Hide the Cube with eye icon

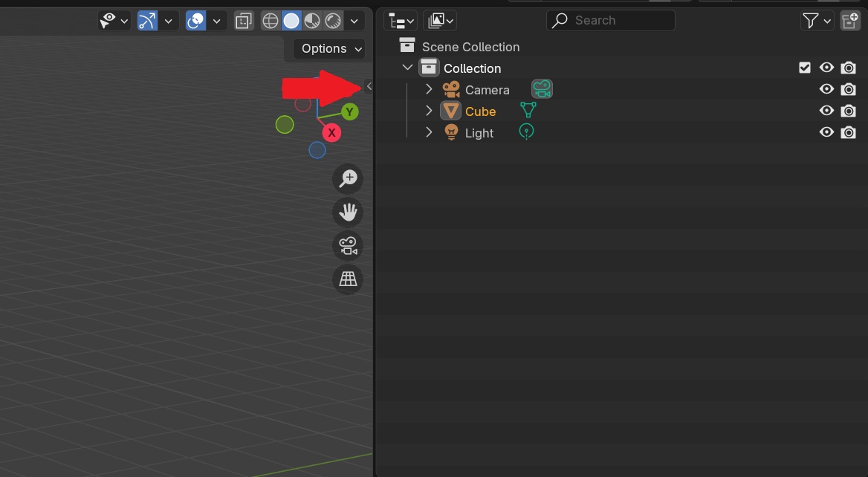pos(826,111)
